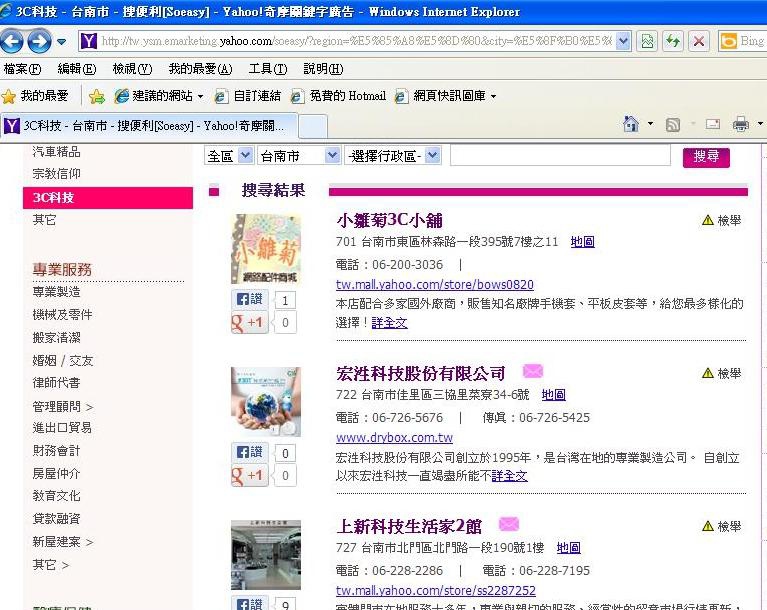Go forward with the browser Forward arrow

[x=39, y=41]
